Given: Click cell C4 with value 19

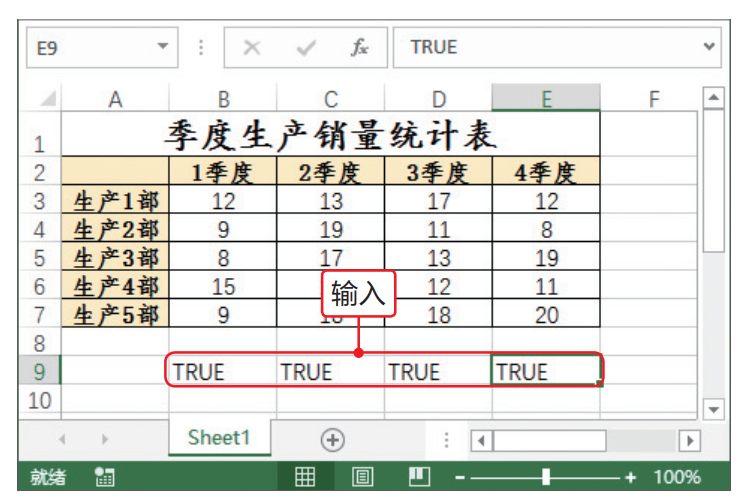Looking at the screenshot, I should coord(331,228).
